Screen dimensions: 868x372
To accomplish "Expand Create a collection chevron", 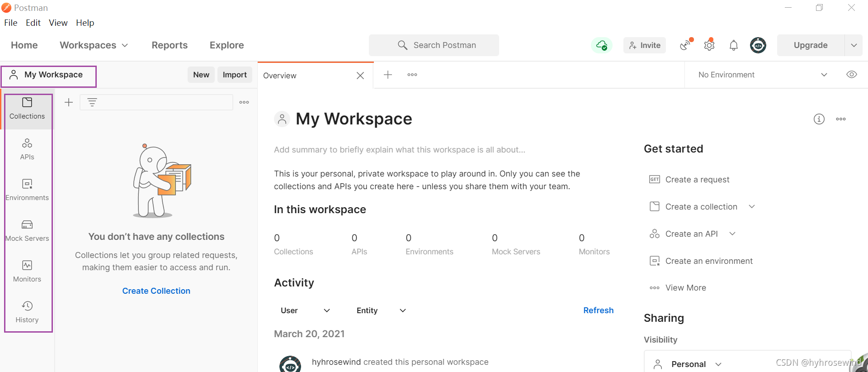I will (752, 207).
